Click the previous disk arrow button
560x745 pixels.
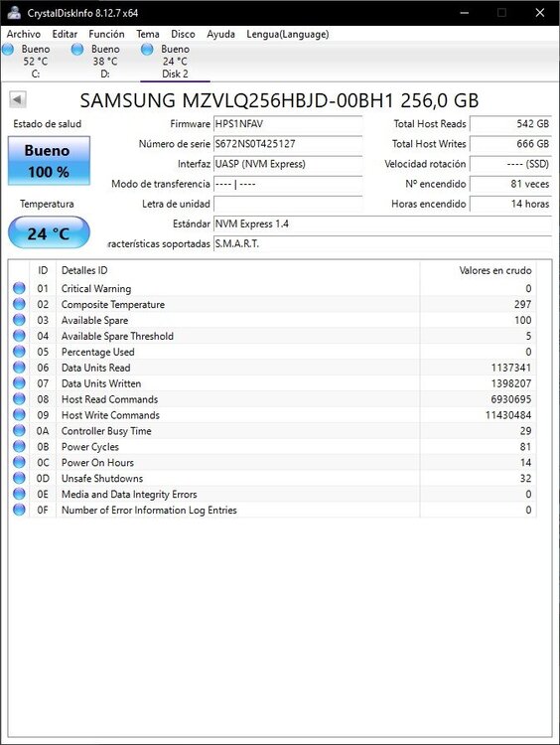tap(18, 99)
